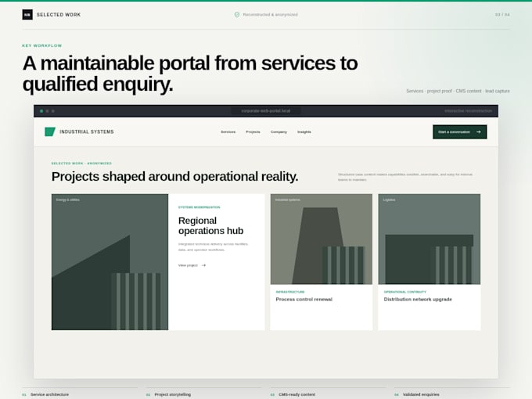Click the Infrastructure category label

pos(290,292)
